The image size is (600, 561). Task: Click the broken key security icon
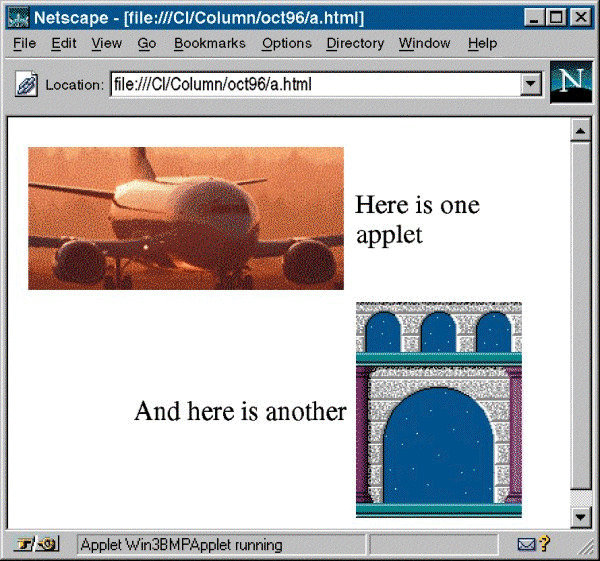pyautogui.click(x=38, y=545)
